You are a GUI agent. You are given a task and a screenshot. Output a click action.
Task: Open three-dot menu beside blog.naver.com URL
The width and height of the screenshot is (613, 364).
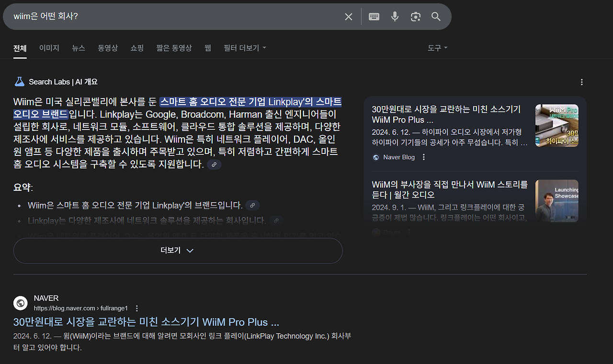[x=137, y=308]
